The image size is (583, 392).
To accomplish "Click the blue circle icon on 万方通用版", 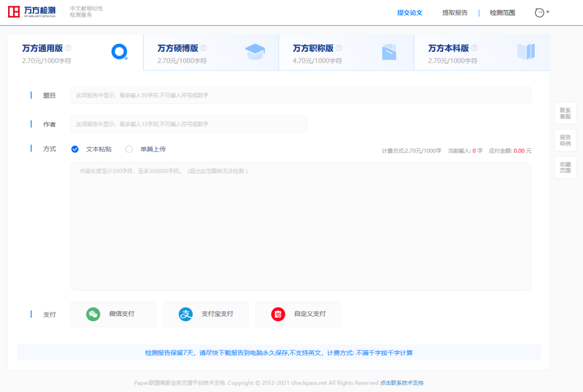I will coord(119,52).
